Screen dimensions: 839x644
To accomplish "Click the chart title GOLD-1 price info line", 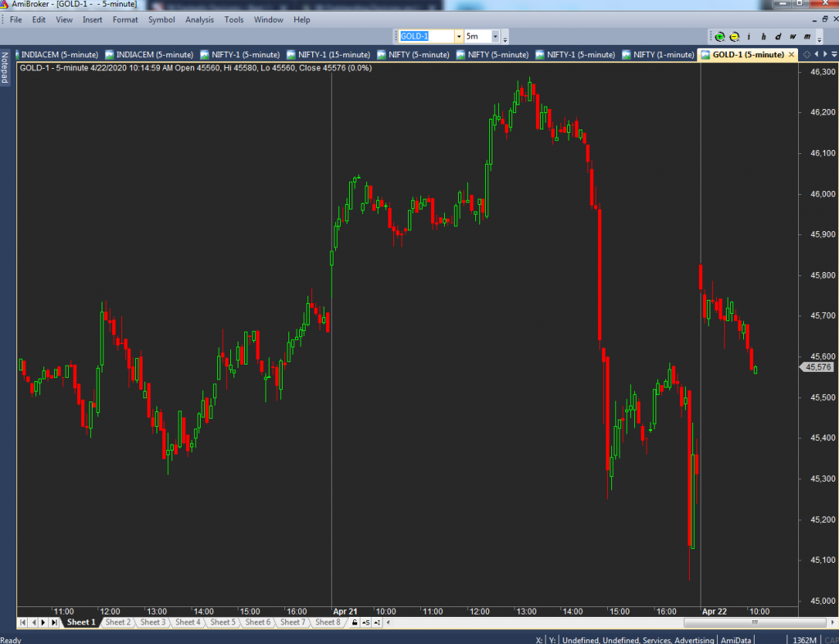I will pyautogui.click(x=196, y=68).
